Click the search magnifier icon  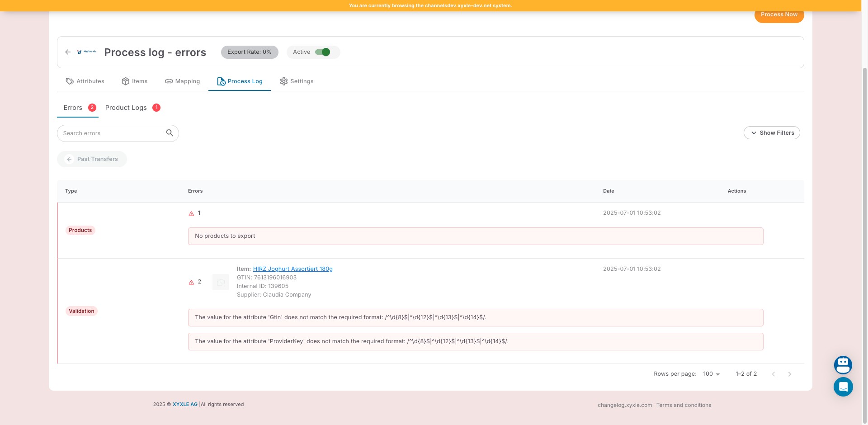pos(170,133)
